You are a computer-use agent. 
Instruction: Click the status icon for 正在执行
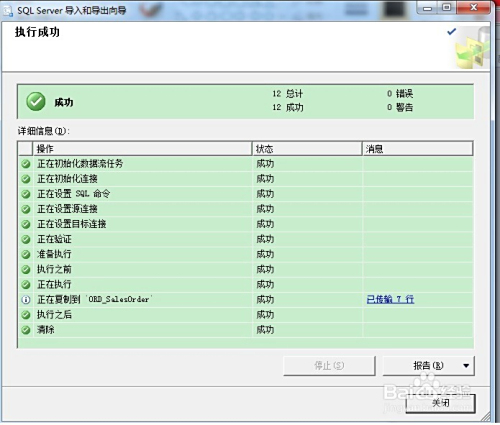(26, 285)
